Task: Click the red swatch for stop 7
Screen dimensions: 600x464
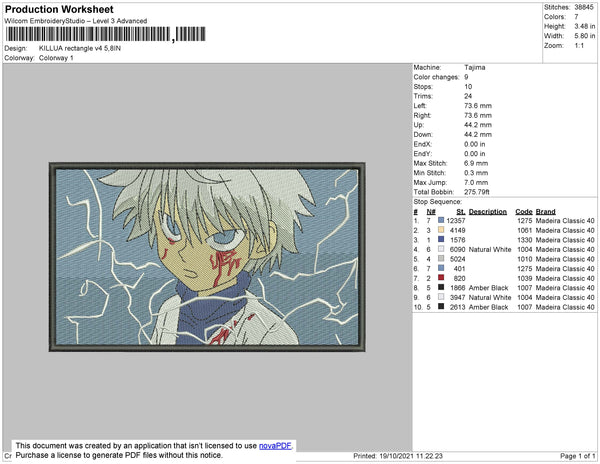Action: [x=441, y=278]
